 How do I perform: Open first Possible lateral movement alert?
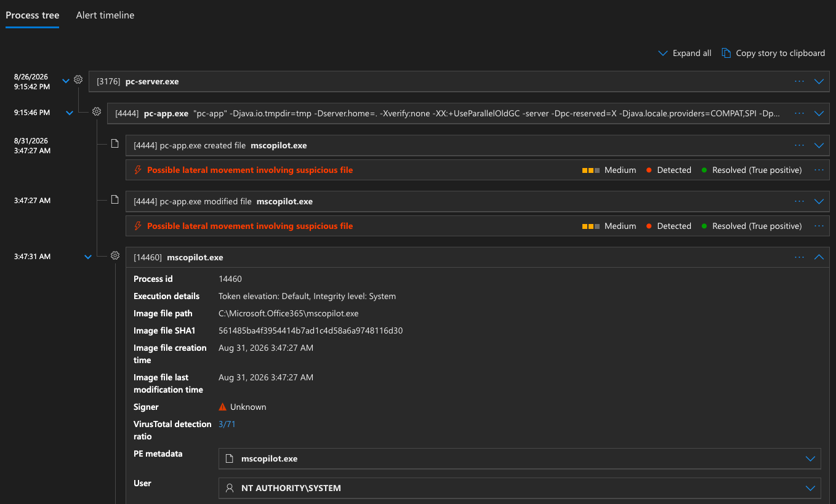(250, 170)
